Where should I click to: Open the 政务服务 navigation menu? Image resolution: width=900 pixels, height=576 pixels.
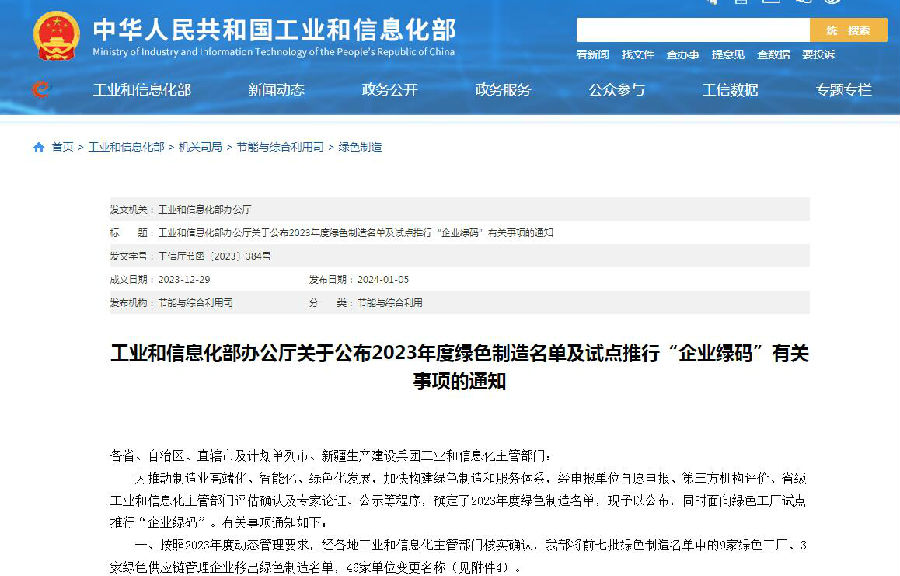click(505, 90)
